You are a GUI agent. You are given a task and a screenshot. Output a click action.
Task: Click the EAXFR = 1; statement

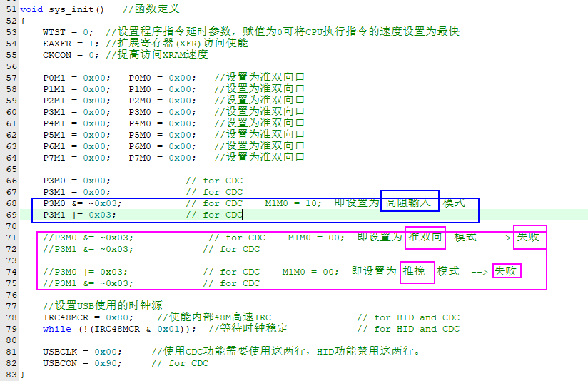tap(71, 44)
